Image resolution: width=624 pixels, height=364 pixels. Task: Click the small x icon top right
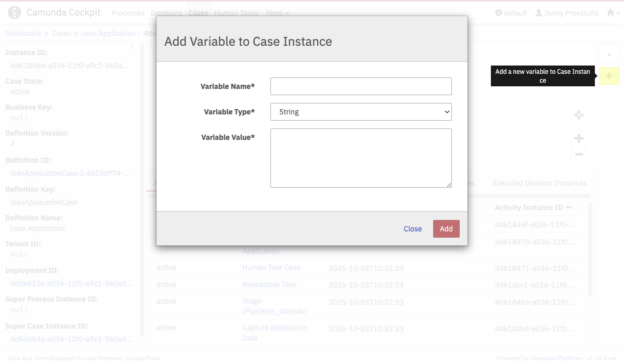[x=609, y=54]
